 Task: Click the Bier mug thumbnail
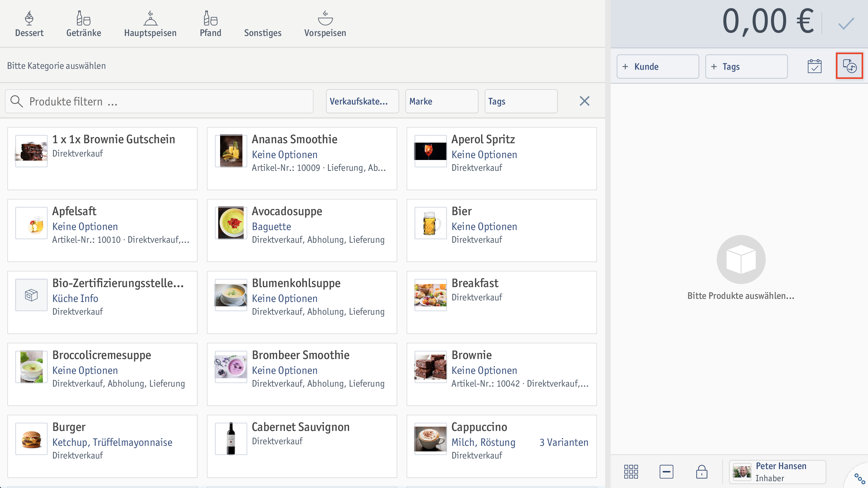[430, 223]
